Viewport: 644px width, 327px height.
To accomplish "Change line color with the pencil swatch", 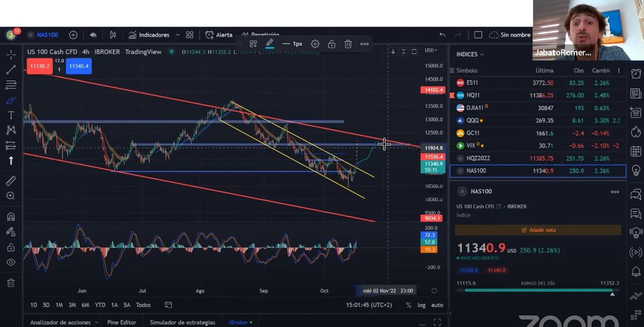I will coord(270,44).
